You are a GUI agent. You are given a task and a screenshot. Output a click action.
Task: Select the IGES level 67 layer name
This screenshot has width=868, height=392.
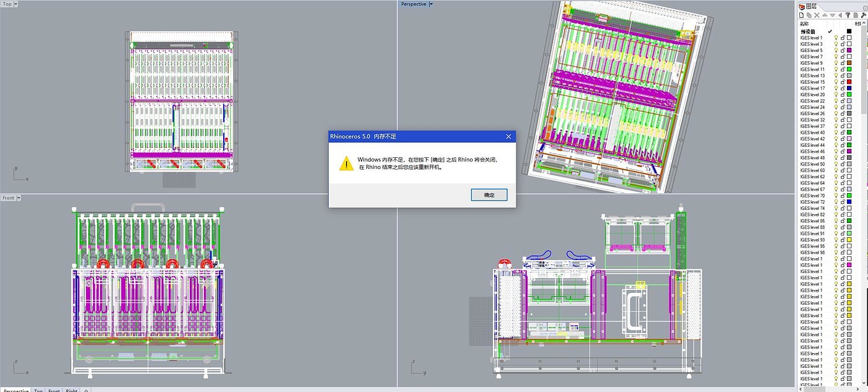(813, 189)
